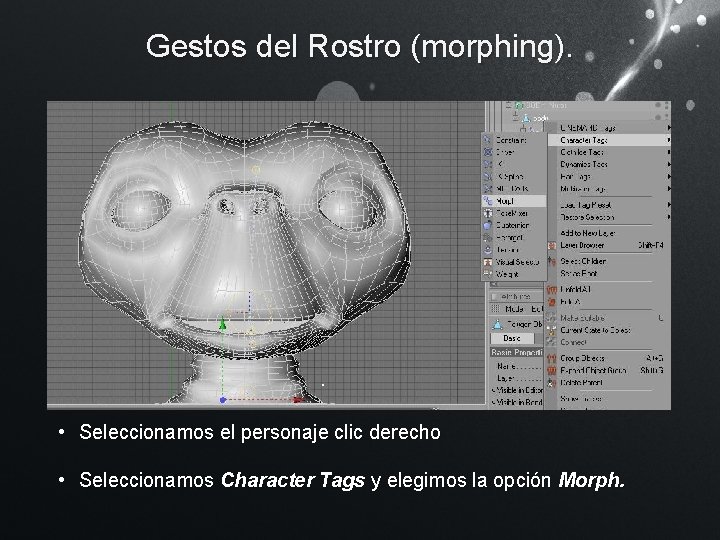Select the Tension tag icon
Viewport: 720px width, 540px height.
tap(488, 250)
